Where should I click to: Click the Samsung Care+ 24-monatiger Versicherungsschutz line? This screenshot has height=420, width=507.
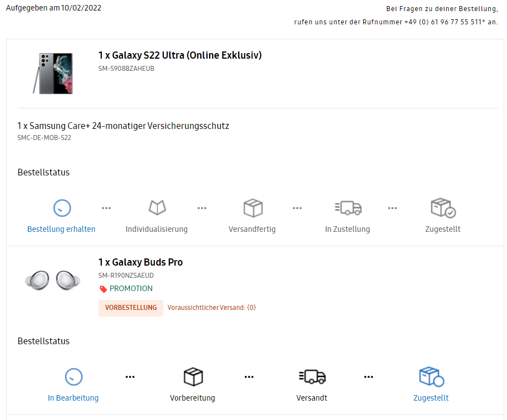123,126
